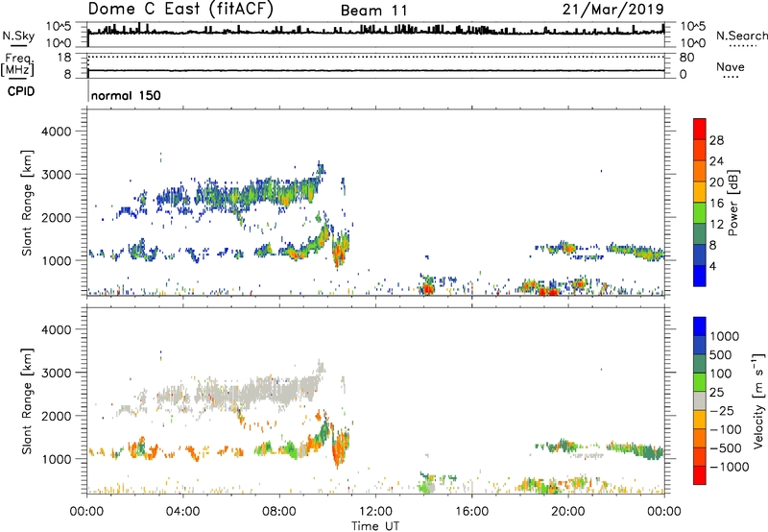Screen dimensions: 768x532
Task: Click the 'normal 150' CPID text
Action: pyautogui.click(x=126, y=95)
